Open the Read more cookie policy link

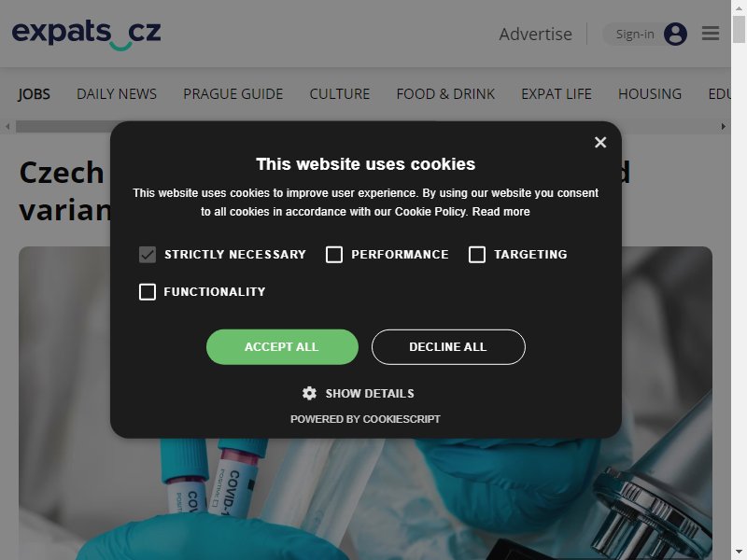pyautogui.click(x=500, y=212)
